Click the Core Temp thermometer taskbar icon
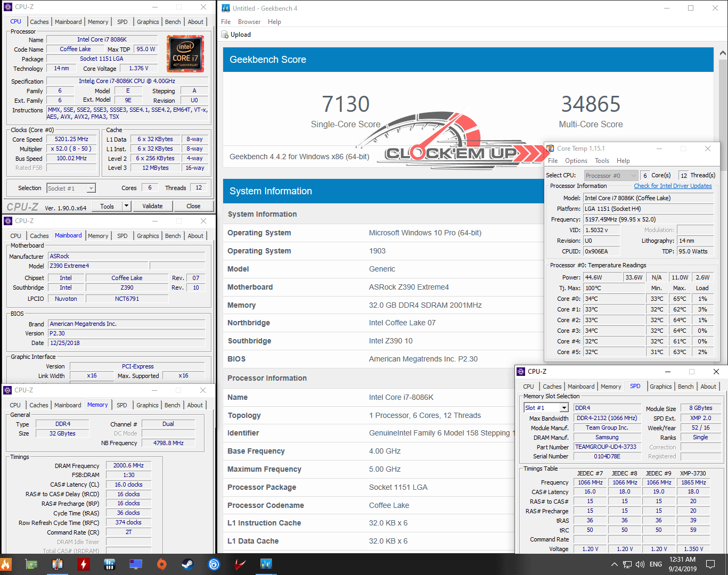 pos(58,564)
